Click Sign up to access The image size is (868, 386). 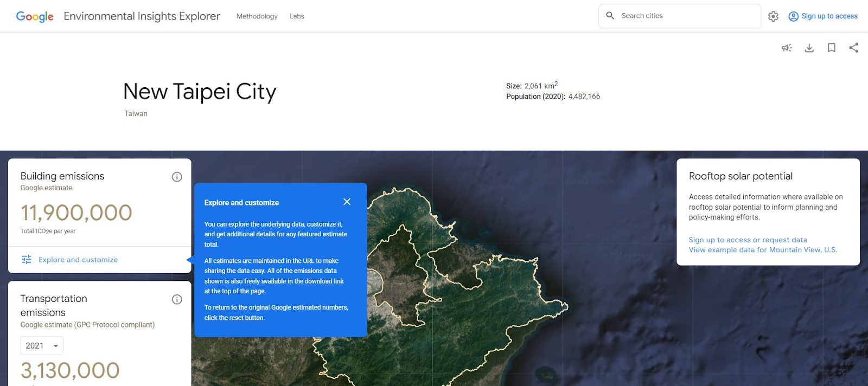pyautogui.click(x=823, y=16)
